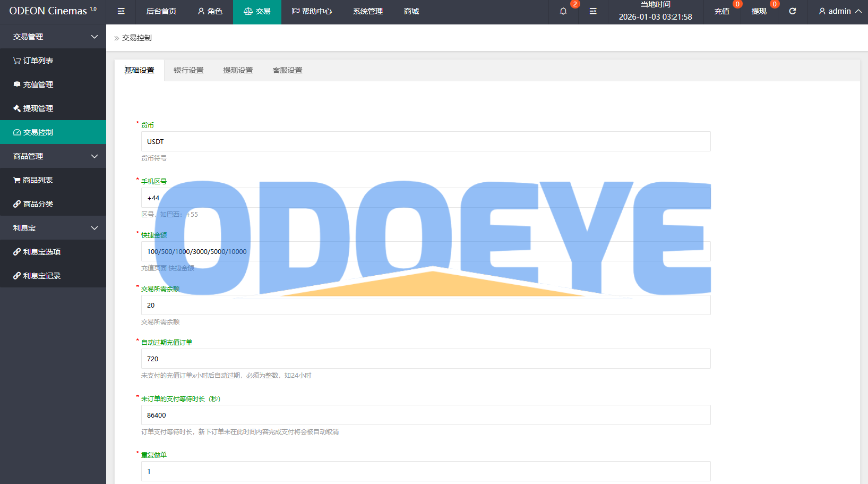This screenshot has height=484, width=868.
Task: Click the refresh icon in top bar
Action: click(x=792, y=11)
